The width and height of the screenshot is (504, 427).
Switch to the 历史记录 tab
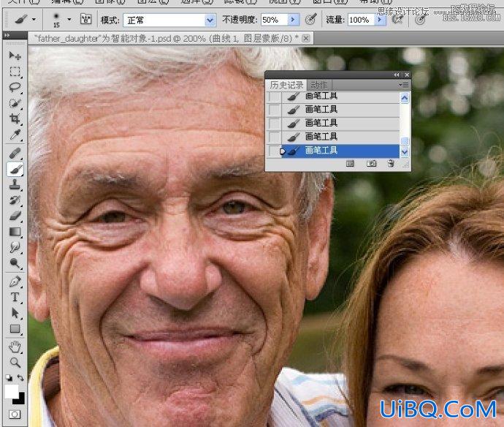coord(286,85)
